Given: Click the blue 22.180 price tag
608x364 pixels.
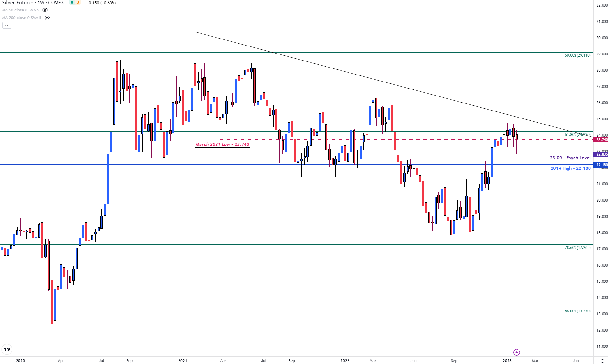Looking at the screenshot, I should [601, 165].
